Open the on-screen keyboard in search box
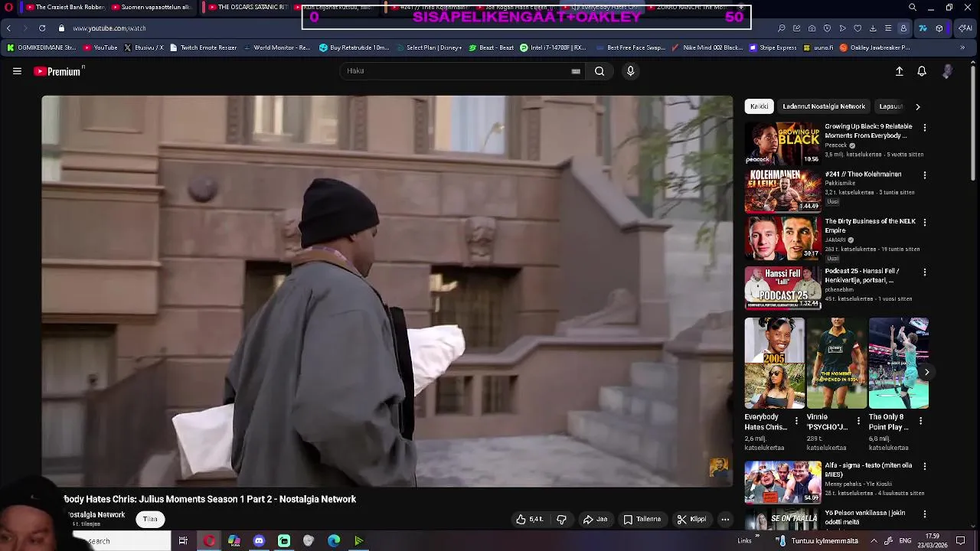Screen dimensions: 980x551 point(576,71)
